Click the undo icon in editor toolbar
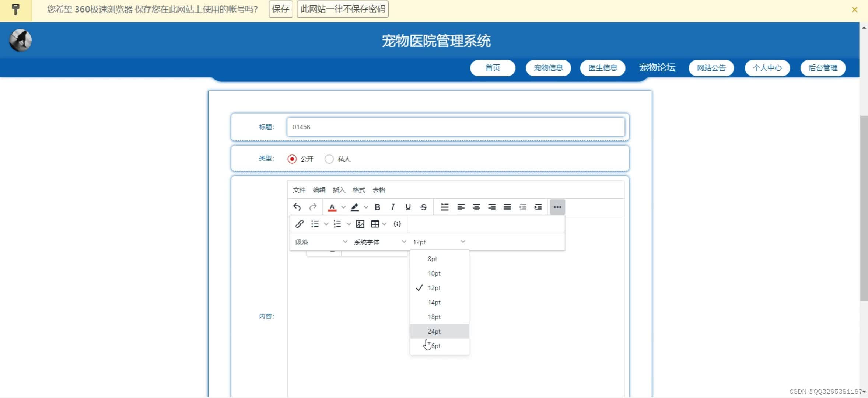The height and width of the screenshot is (398, 868). 297,207
